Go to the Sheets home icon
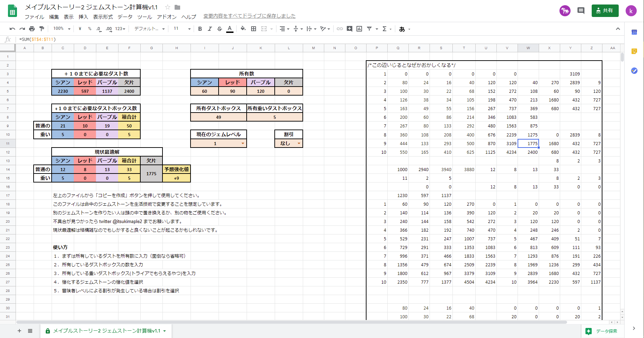 click(x=12, y=11)
